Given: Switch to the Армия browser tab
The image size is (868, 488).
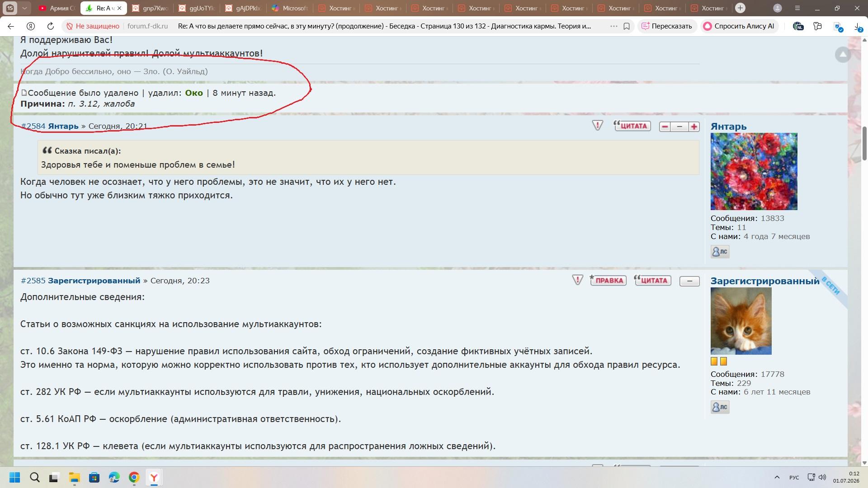Looking at the screenshot, I should [x=57, y=8].
